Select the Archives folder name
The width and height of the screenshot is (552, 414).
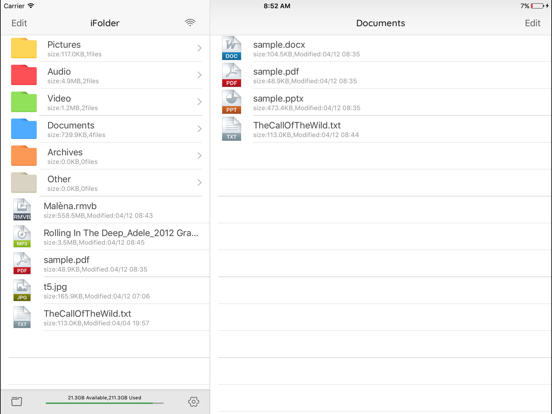click(x=65, y=152)
